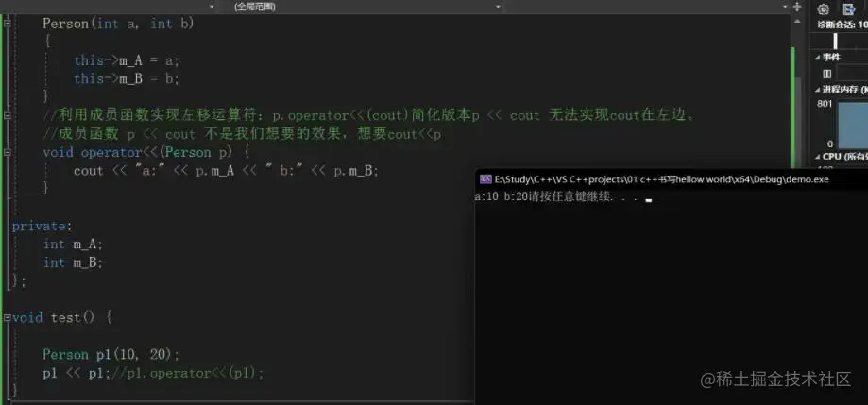Click the demo.exe console window title icon
Image resolution: width=868 pixels, height=405 pixels.
click(485, 179)
